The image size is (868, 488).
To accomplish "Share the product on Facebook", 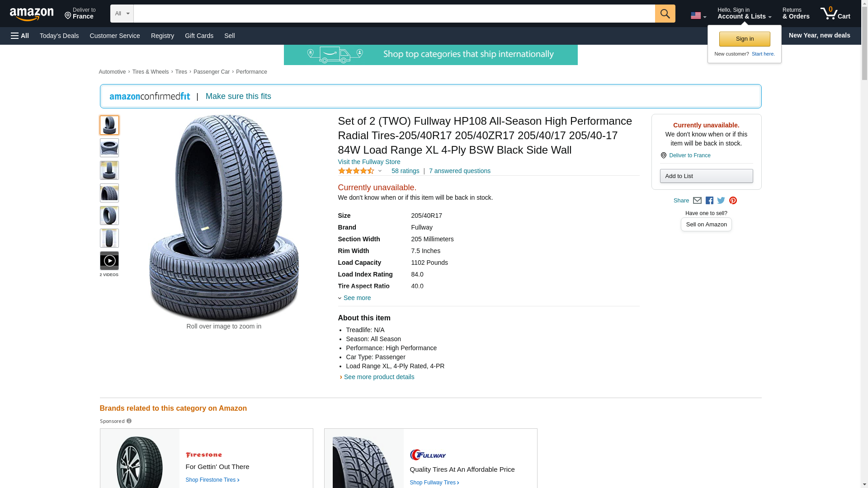I will pyautogui.click(x=709, y=201).
